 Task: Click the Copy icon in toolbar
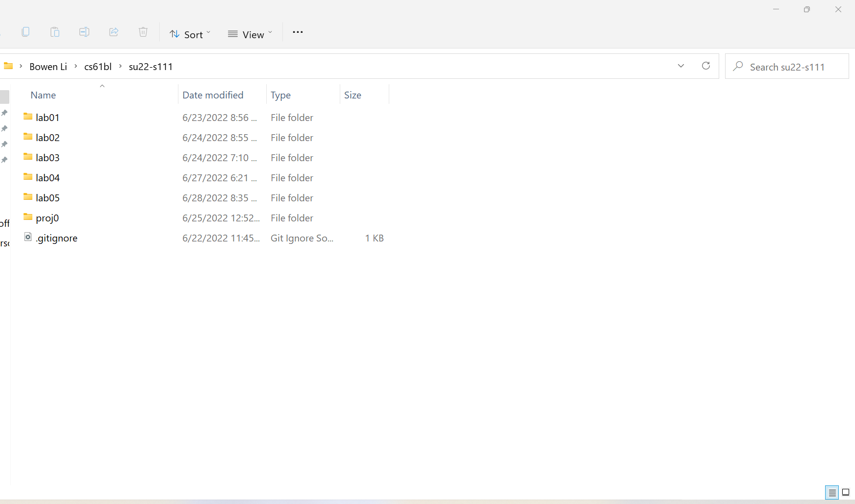[25, 32]
